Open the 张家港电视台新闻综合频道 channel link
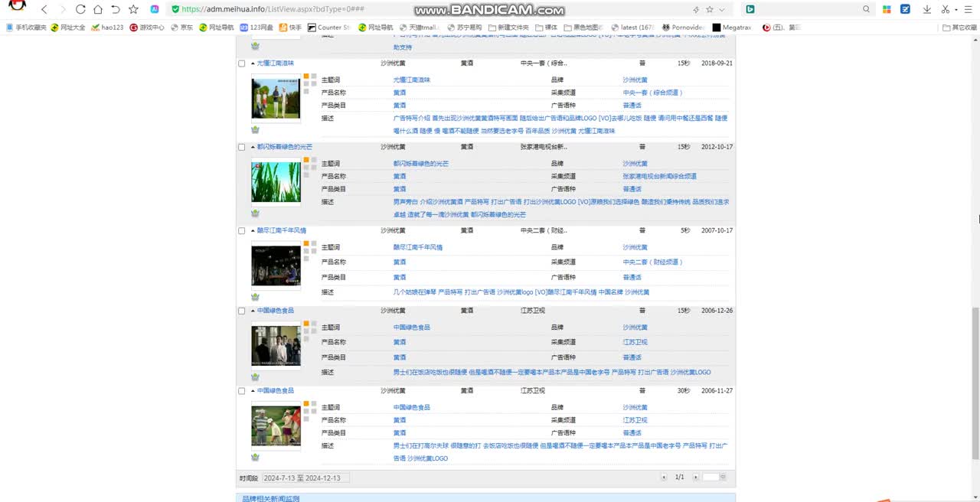 tap(659, 176)
